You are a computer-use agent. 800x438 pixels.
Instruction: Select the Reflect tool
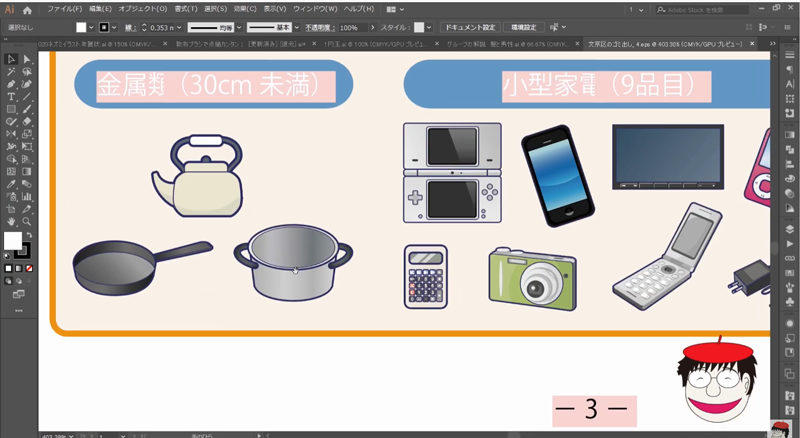[11, 134]
